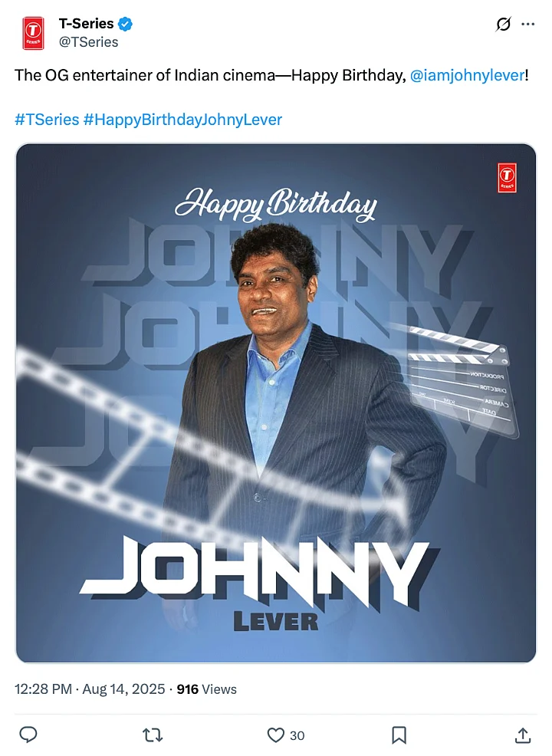
Task: Open the #TSeries hashtag
Action: 47,120
